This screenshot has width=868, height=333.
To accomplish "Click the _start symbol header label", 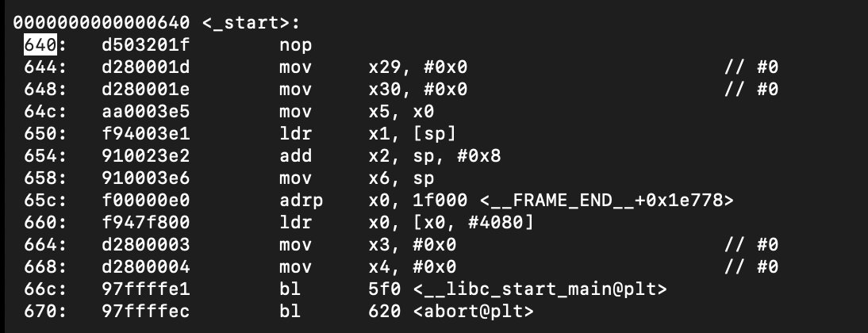I will coord(251,23).
